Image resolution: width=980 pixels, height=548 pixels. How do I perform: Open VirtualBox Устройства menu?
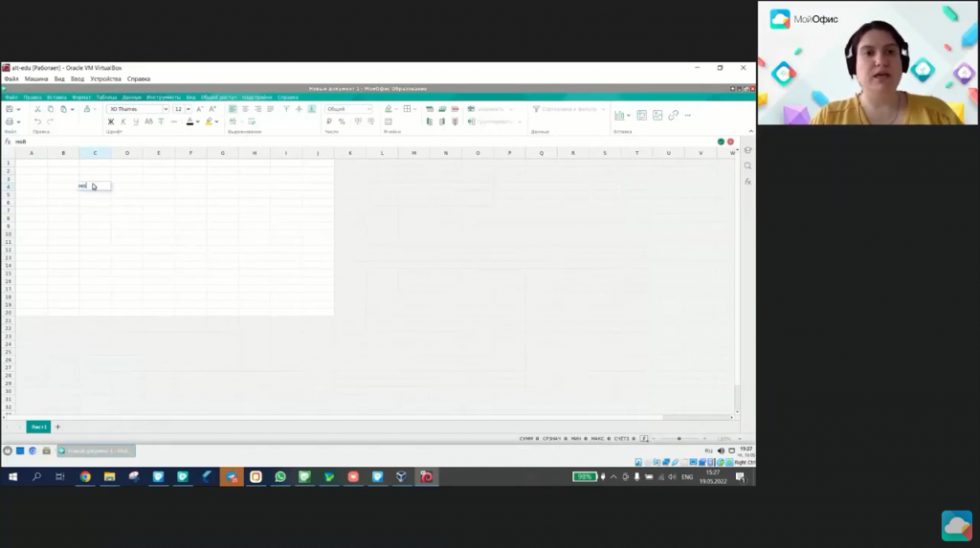click(x=105, y=79)
